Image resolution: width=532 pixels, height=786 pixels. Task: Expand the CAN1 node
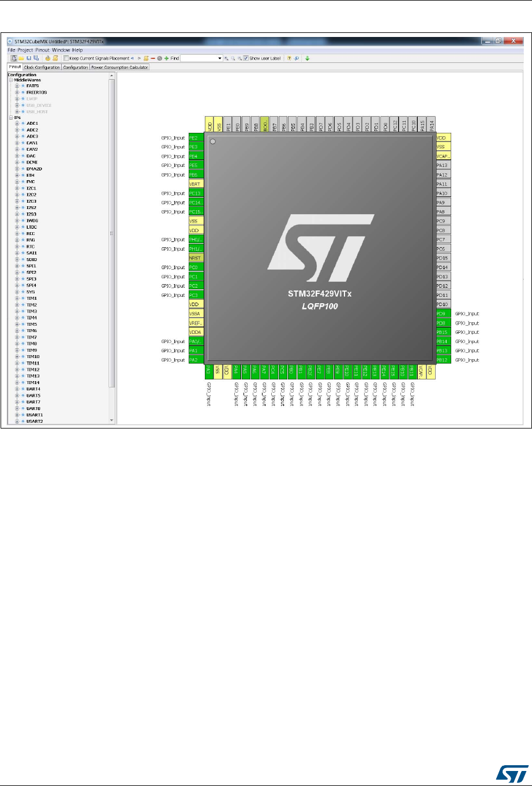17,143
